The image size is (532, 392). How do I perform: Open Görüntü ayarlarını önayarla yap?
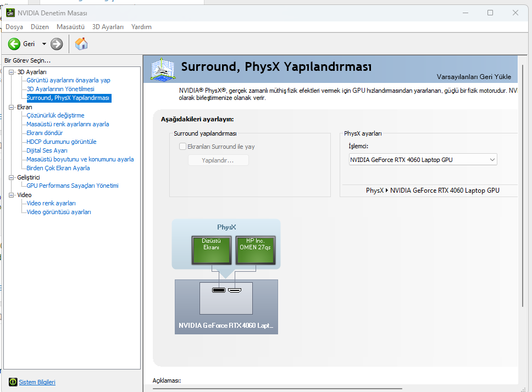[x=69, y=80]
